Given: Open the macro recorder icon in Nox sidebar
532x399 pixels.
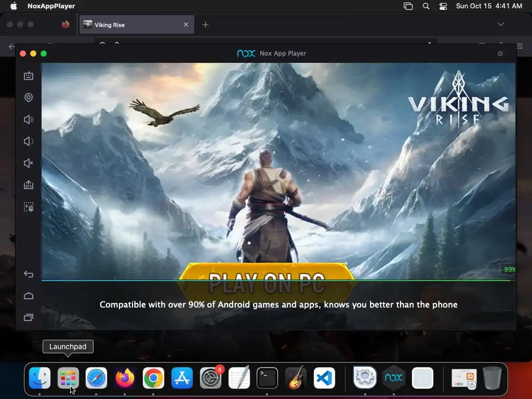Looking at the screenshot, I should click(x=29, y=207).
